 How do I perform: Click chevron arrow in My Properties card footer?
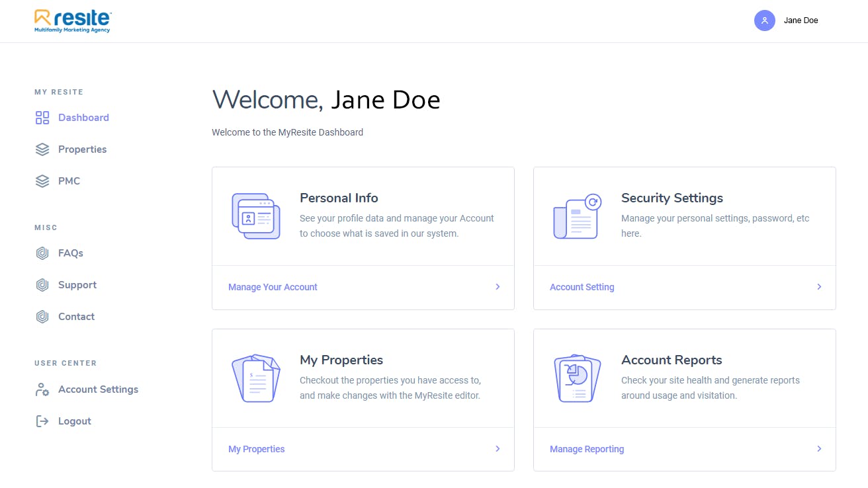click(x=498, y=449)
